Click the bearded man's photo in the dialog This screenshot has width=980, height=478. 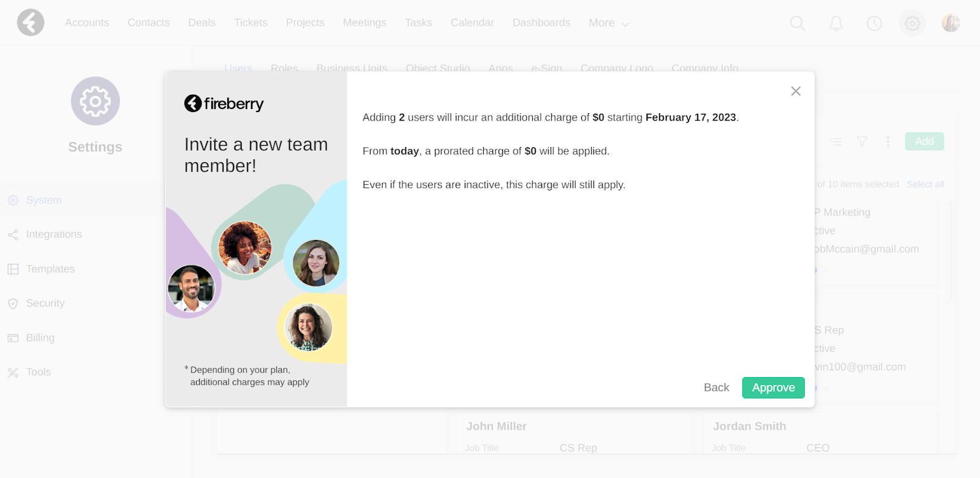[x=192, y=288]
